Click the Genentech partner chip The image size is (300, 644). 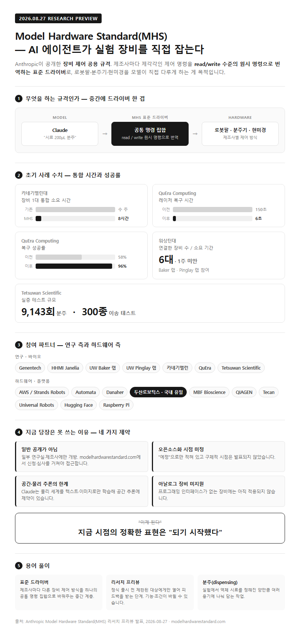pos(30,368)
